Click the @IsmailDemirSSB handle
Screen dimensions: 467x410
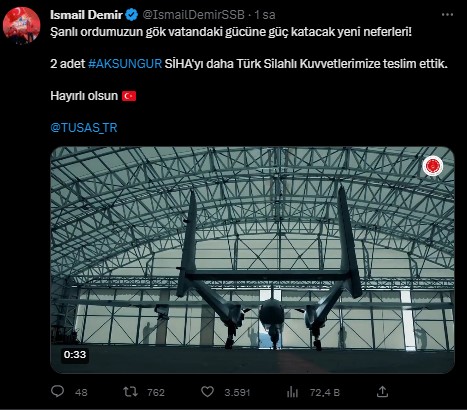(193, 15)
